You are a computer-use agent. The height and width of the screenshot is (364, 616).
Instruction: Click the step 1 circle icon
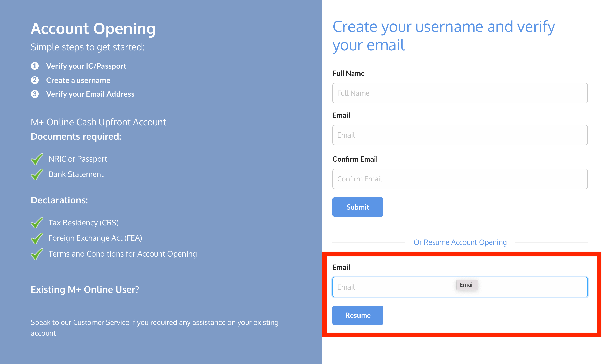pyautogui.click(x=35, y=66)
